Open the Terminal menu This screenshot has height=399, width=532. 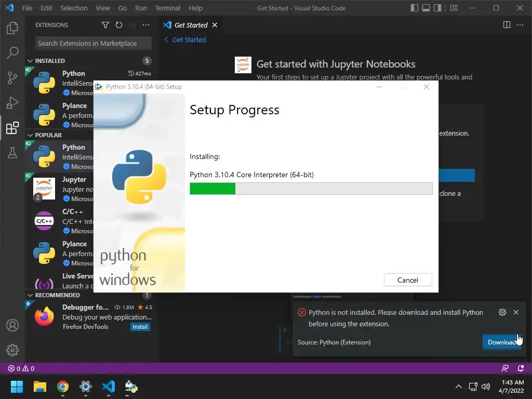coord(168,8)
